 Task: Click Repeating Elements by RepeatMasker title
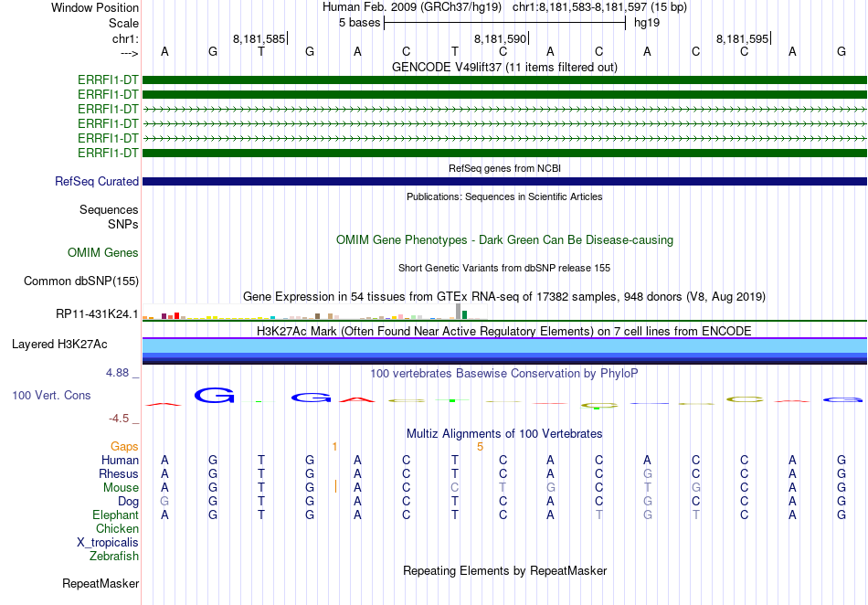click(x=504, y=570)
